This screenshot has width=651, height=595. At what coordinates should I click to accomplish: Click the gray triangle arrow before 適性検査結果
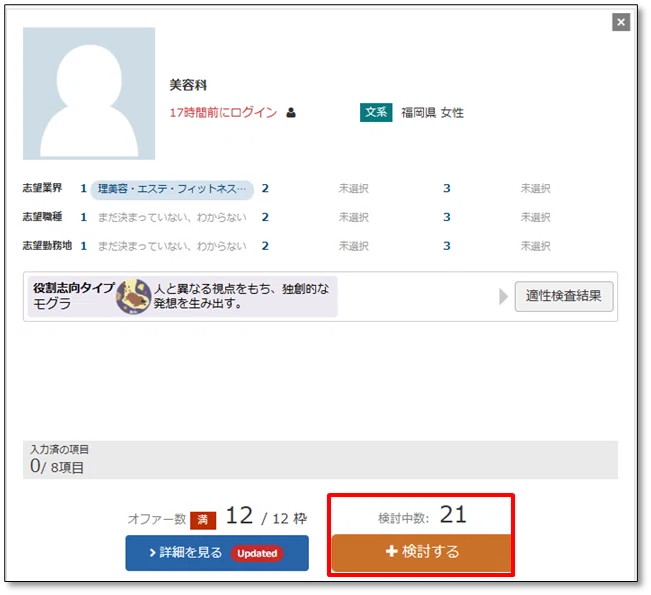pyautogui.click(x=503, y=296)
